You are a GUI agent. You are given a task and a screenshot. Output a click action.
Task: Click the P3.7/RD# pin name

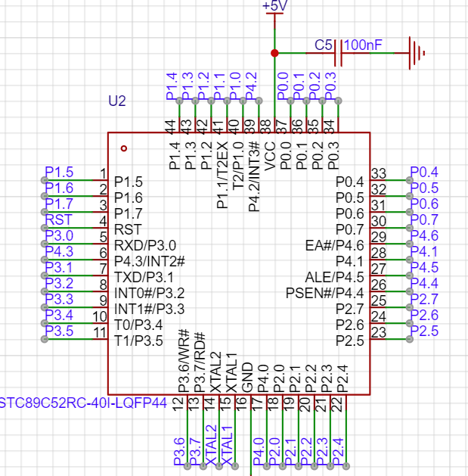coord(200,362)
